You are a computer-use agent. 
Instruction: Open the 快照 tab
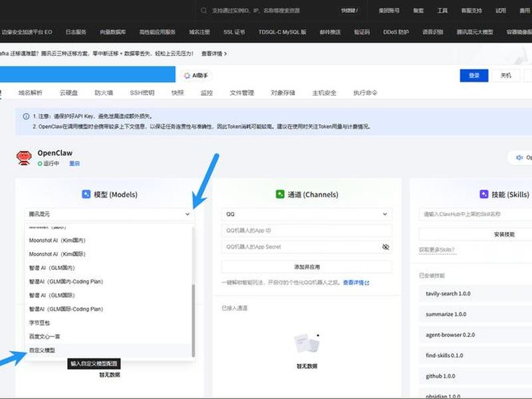pyautogui.click(x=178, y=92)
